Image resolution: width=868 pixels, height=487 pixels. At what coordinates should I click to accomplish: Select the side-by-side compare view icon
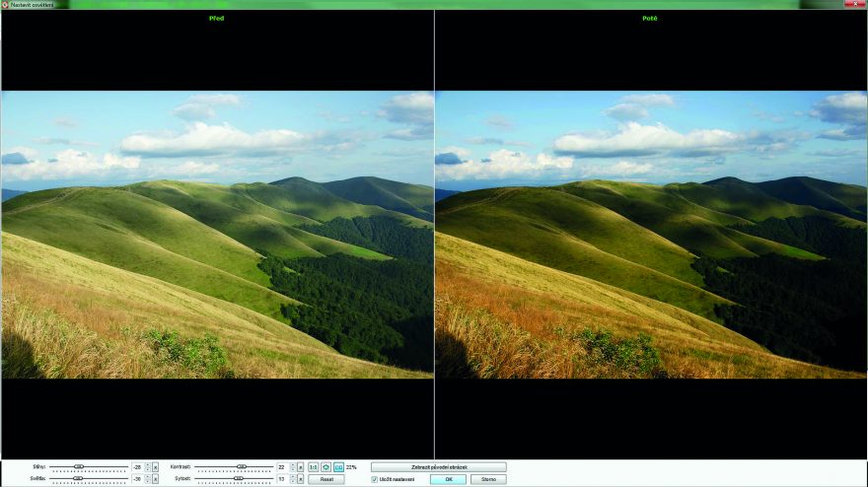click(x=338, y=466)
